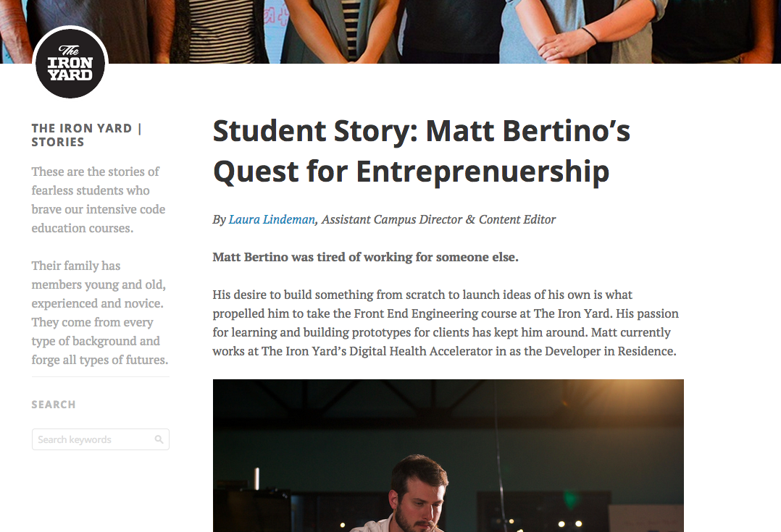This screenshot has height=532, width=781.
Task: Focus the Search keywords field
Action: pyautogui.click(x=100, y=439)
